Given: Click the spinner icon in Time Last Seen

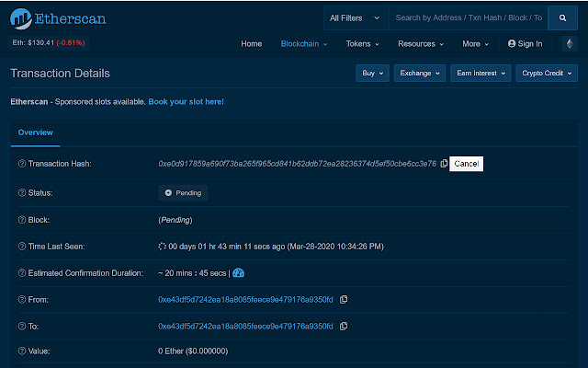Looking at the screenshot, I should [162, 247].
